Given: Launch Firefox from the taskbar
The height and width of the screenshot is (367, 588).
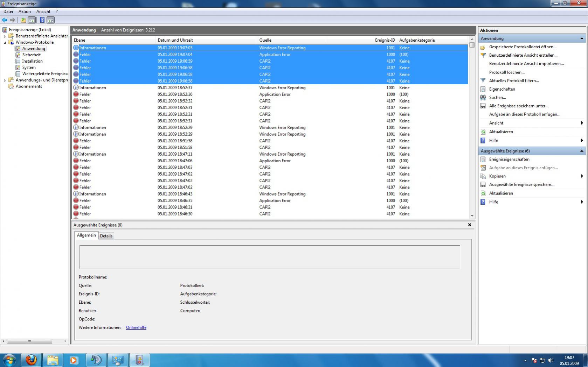Looking at the screenshot, I should tap(31, 360).
